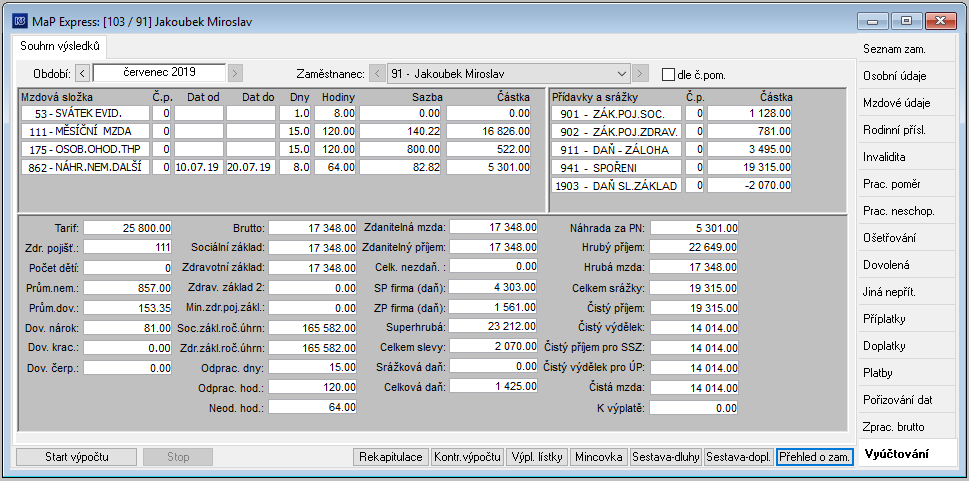The height and width of the screenshot is (481, 969).
Task: Go to next period with right arrow
Action: [x=234, y=73]
